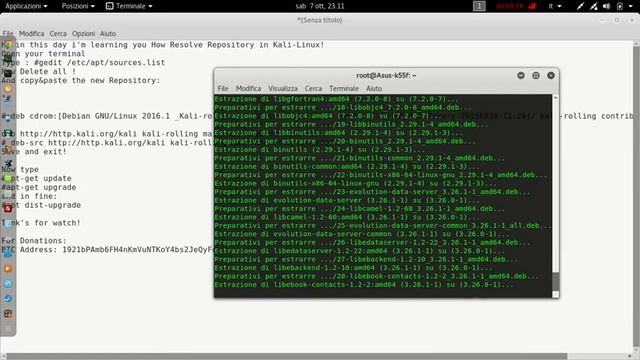The image size is (640, 360).
Task: Open the Terminale app menu in the top bar
Action: tap(129, 6)
